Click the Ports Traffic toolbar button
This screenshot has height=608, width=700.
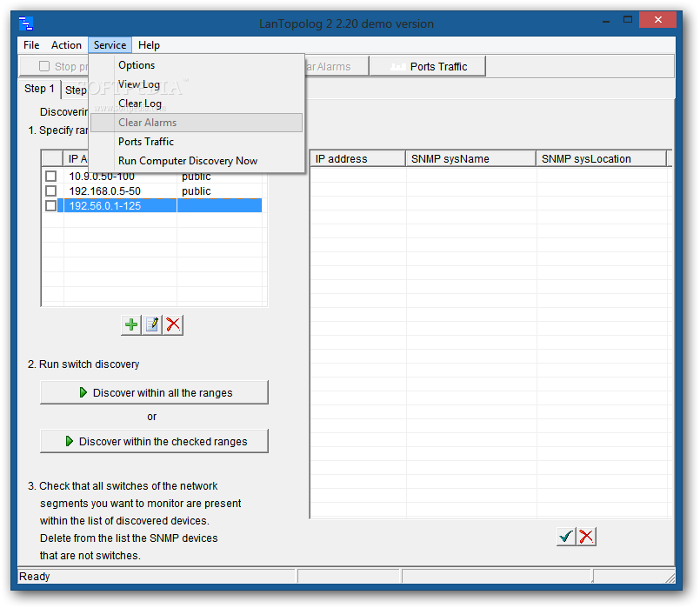[x=428, y=66]
